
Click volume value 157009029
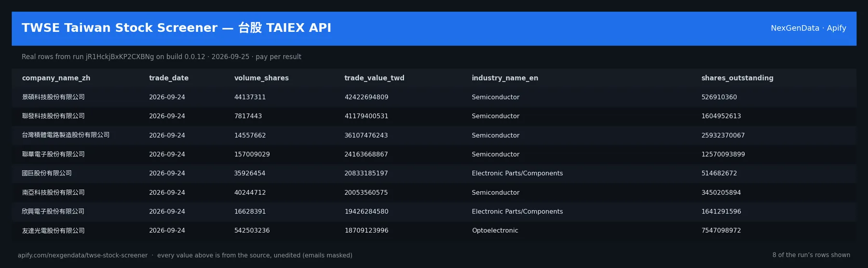pyautogui.click(x=252, y=154)
